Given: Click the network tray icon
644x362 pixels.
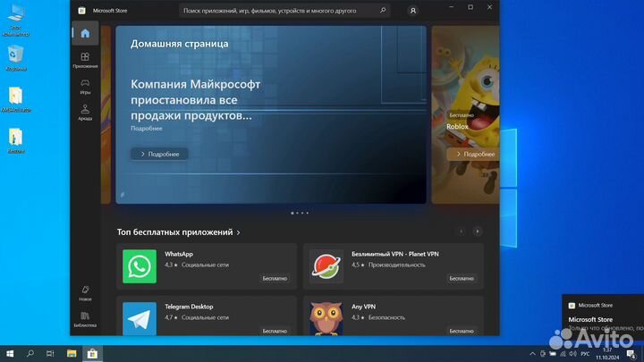Looking at the screenshot, I should point(563,354).
